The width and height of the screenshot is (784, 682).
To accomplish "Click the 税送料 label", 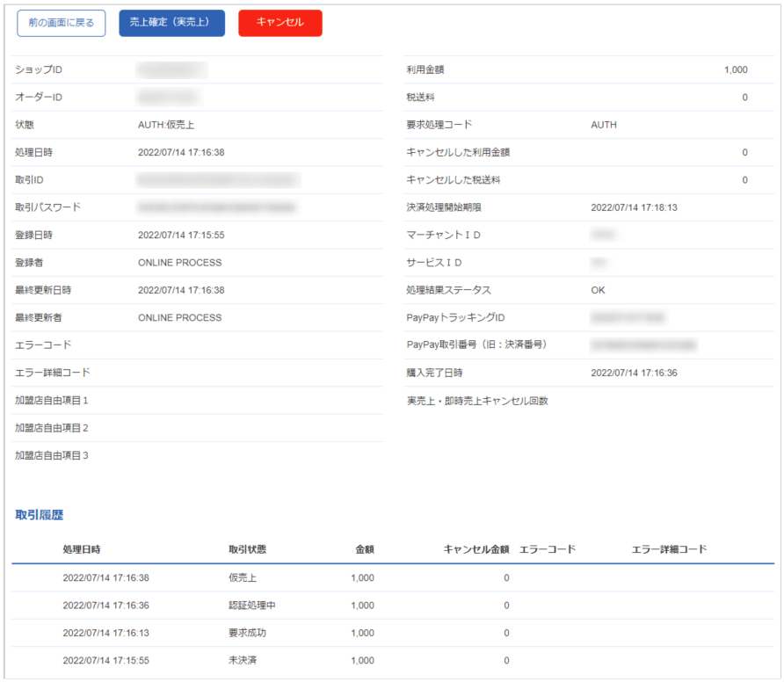I will coord(420,98).
